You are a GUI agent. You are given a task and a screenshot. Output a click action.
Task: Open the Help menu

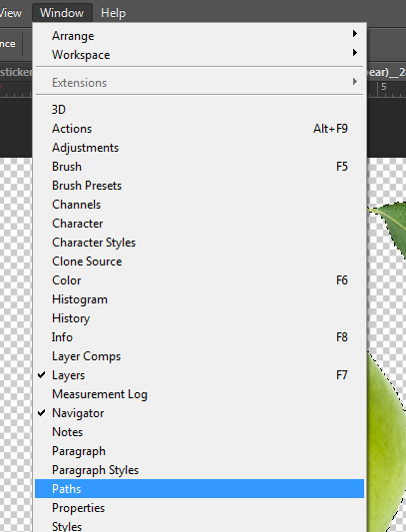pyautogui.click(x=113, y=13)
